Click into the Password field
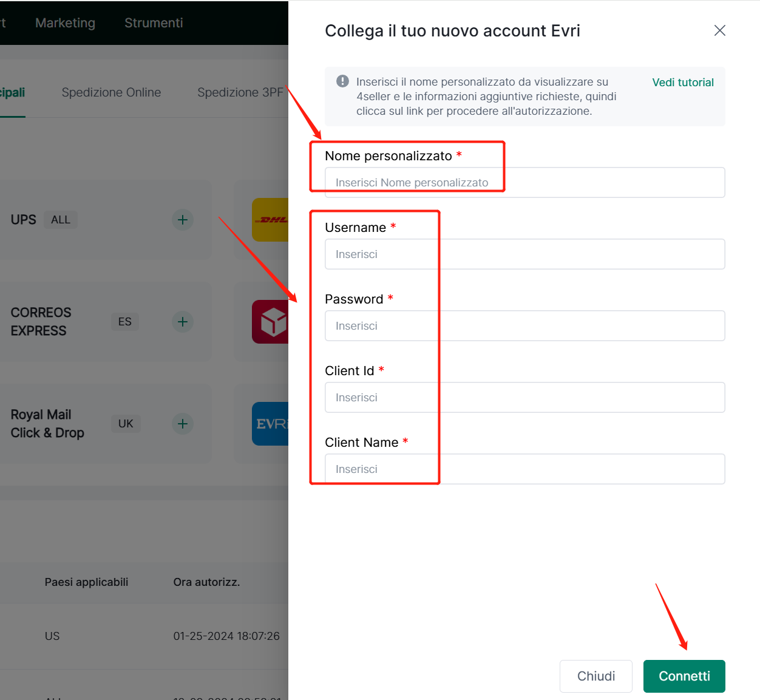 525,325
